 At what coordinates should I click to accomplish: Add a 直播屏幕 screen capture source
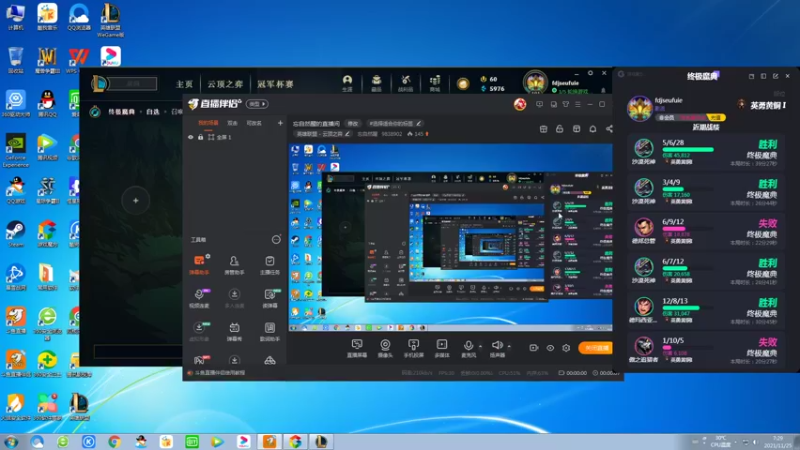tap(357, 348)
